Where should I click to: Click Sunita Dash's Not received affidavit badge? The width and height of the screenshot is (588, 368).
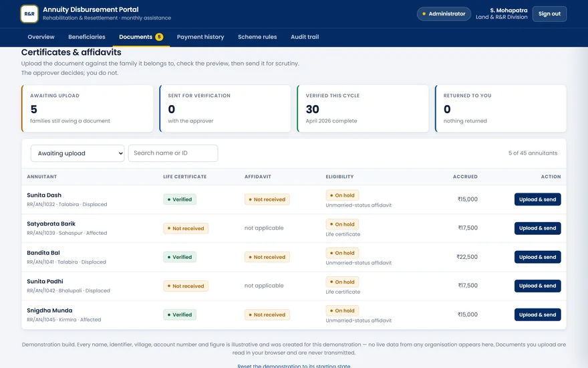coord(267,199)
